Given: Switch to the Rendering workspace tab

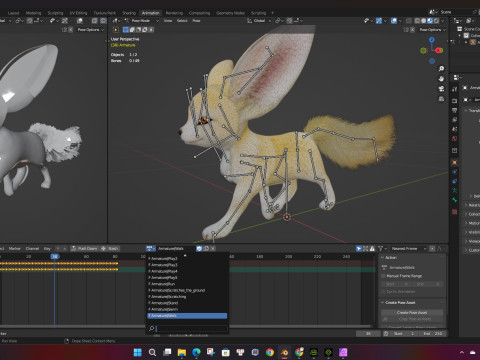Looking at the screenshot, I should (174, 13).
